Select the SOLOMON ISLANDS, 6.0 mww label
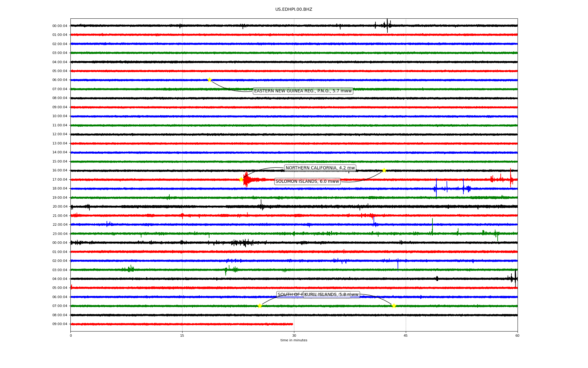The width and height of the screenshot is (588, 368). tap(307, 182)
